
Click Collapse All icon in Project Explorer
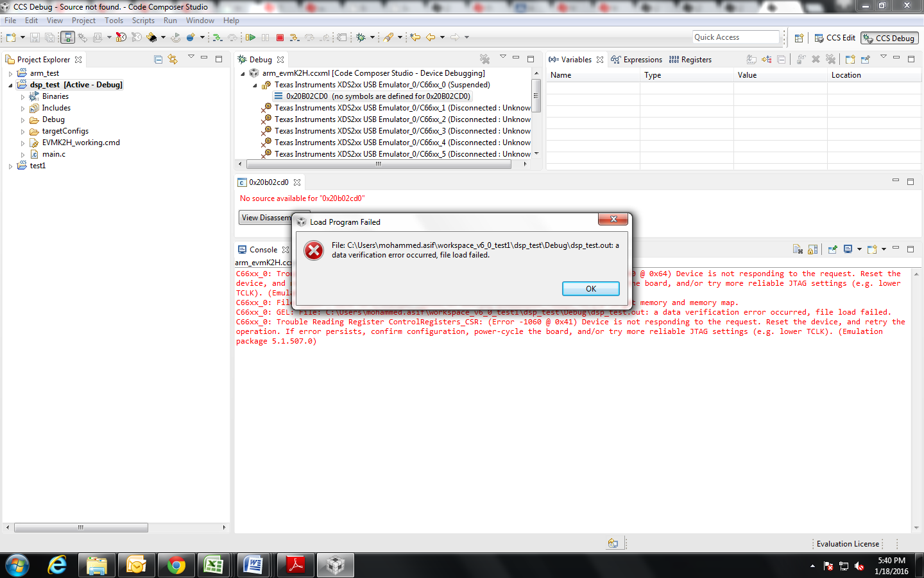[158, 59]
